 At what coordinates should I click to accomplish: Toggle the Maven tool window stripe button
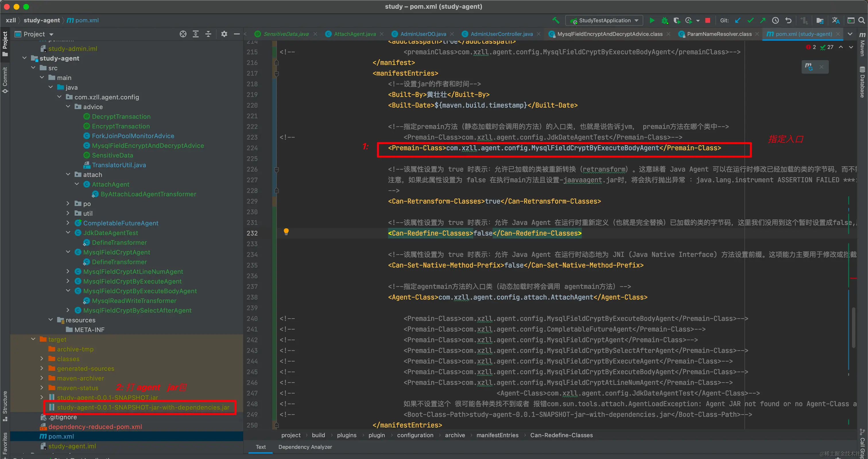pyautogui.click(x=862, y=44)
